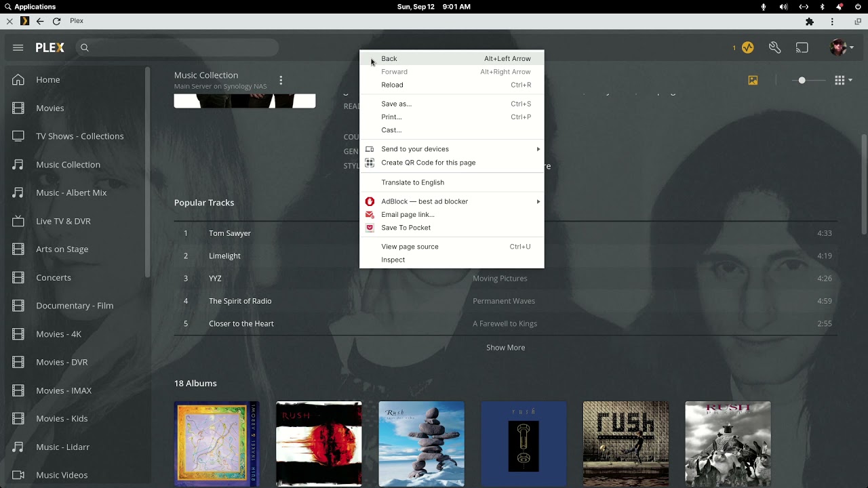Select Save as... menu entry
868x488 pixels.
pos(452,104)
